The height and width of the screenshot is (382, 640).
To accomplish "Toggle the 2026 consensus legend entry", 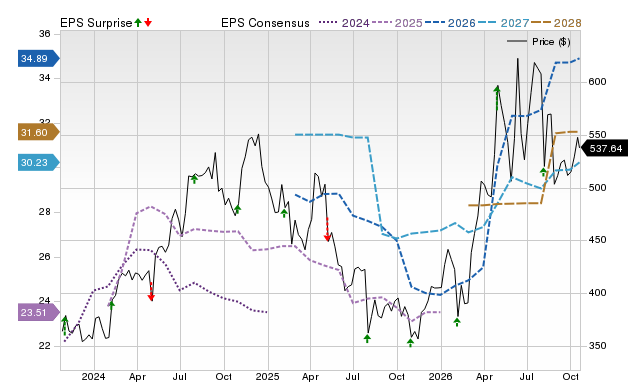I will pos(450,23).
